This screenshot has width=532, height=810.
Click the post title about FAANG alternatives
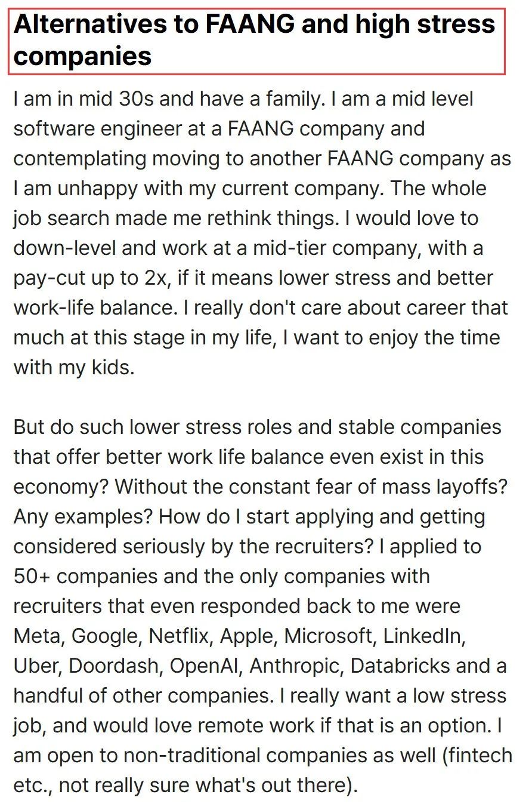[x=256, y=41]
